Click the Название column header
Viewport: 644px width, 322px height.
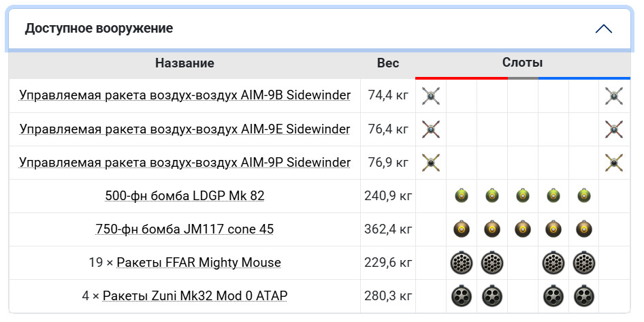click(184, 63)
